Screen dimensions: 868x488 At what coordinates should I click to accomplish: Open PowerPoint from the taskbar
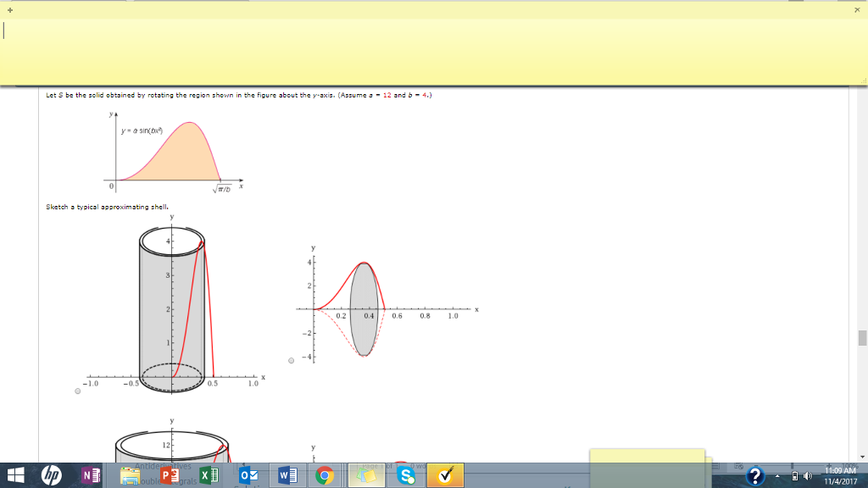pyautogui.click(x=168, y=476)
